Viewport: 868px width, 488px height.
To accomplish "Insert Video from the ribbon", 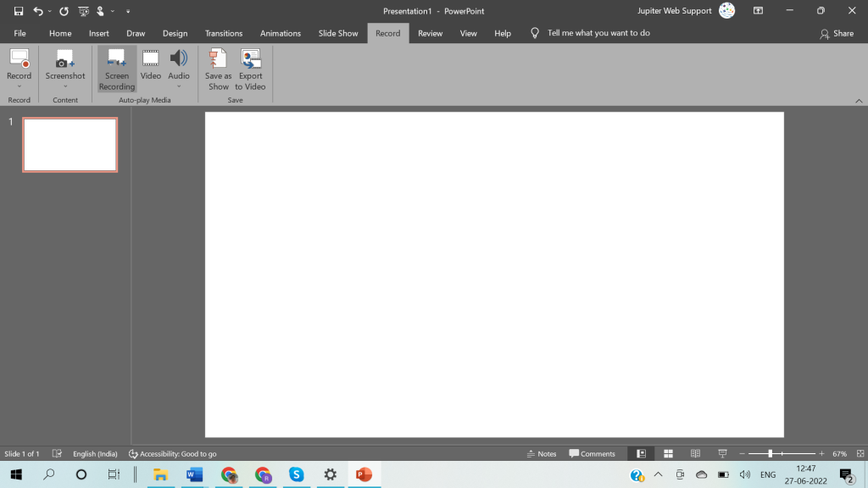I will coord(151,65).
